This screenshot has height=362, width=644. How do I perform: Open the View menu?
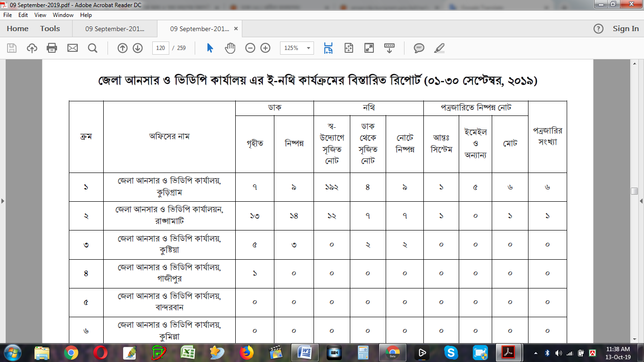pyautogui.click(x=40, y=15)
